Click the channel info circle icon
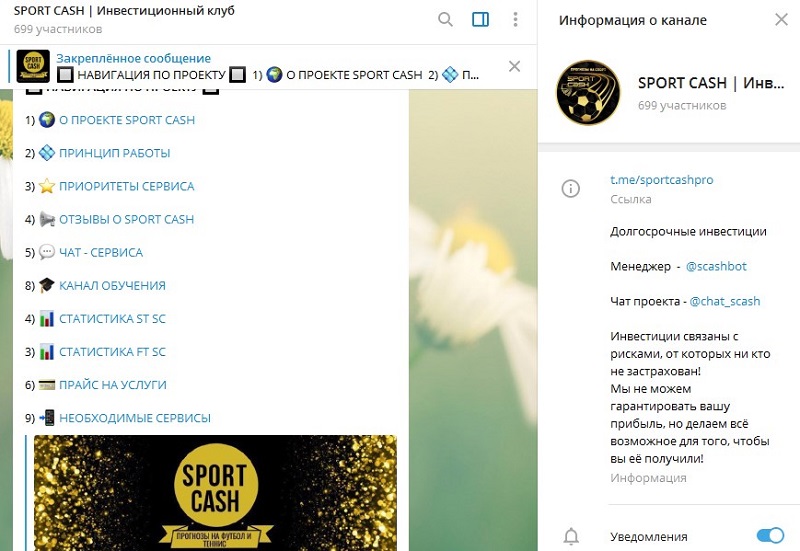The image size is (800, 551). click(570, 188)
